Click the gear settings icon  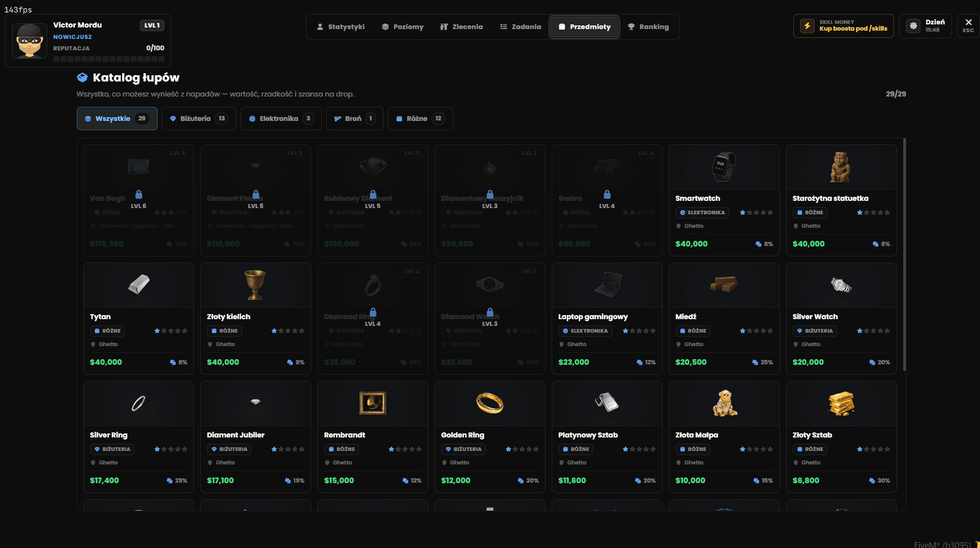click(x=914, y=26)
